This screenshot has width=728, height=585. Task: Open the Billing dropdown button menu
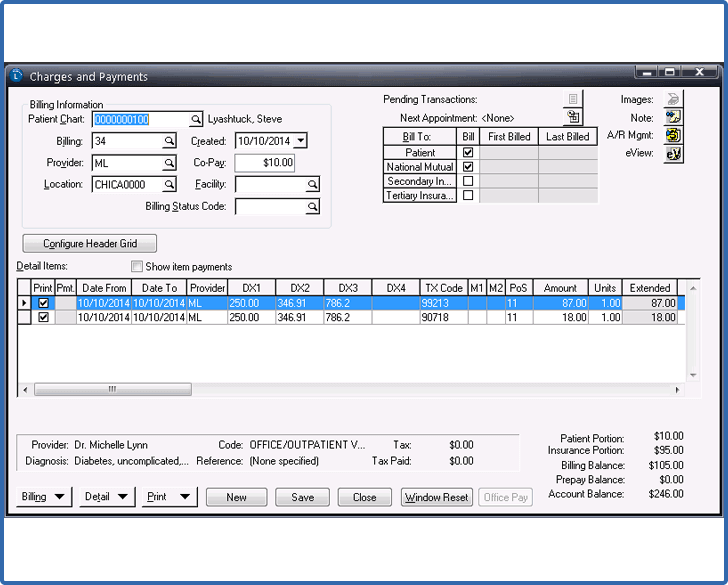45,497
